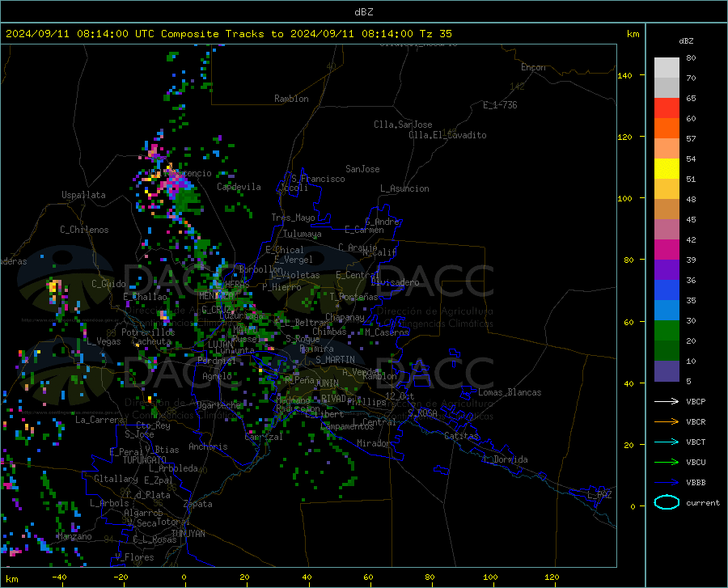Select the purple 5 dBZ color swatch

667,371
